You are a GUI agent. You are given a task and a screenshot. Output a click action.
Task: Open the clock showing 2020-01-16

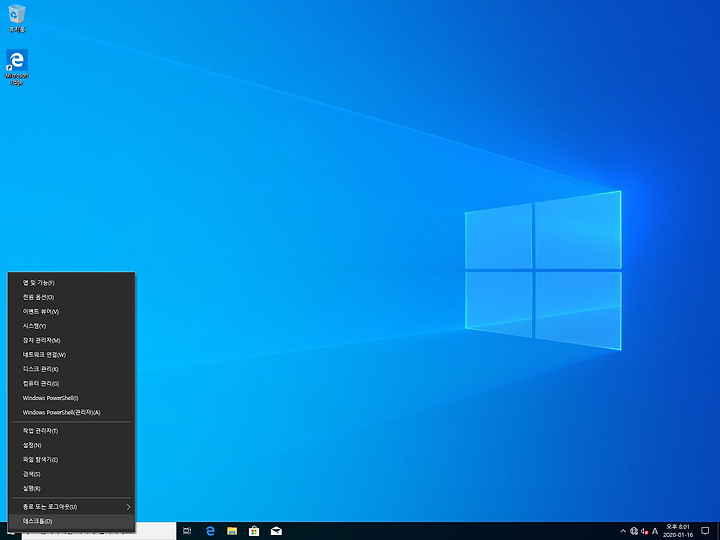[x=678, y=531]
